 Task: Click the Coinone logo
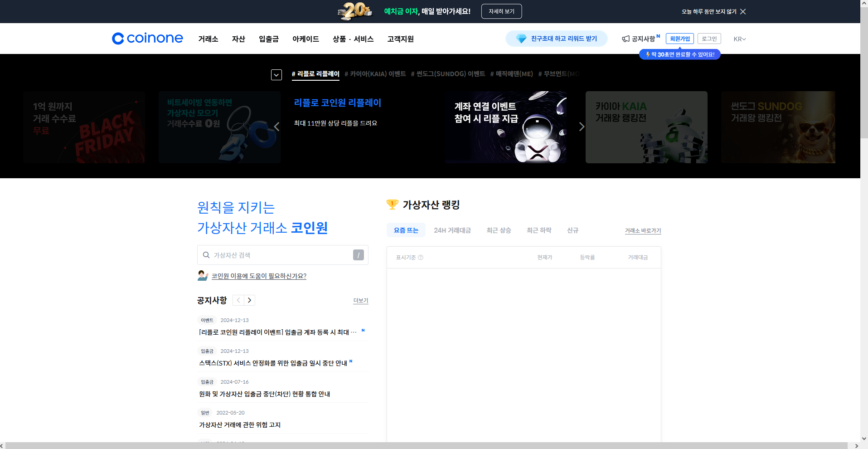click(147, 39)
